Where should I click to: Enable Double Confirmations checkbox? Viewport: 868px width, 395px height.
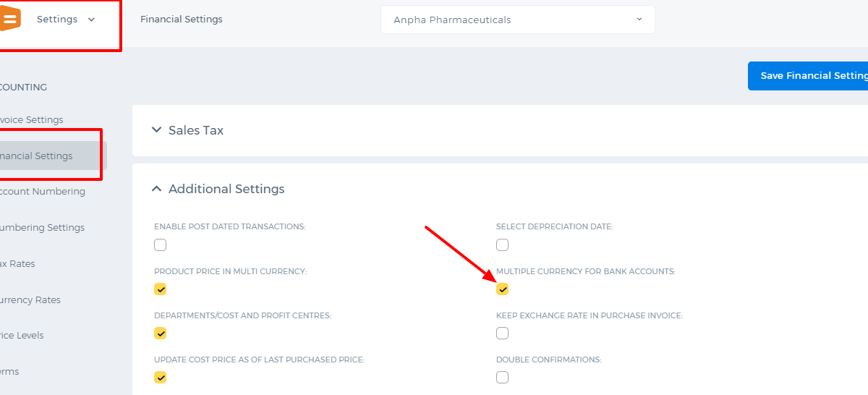pyautogui.click(x=502, y=378)
